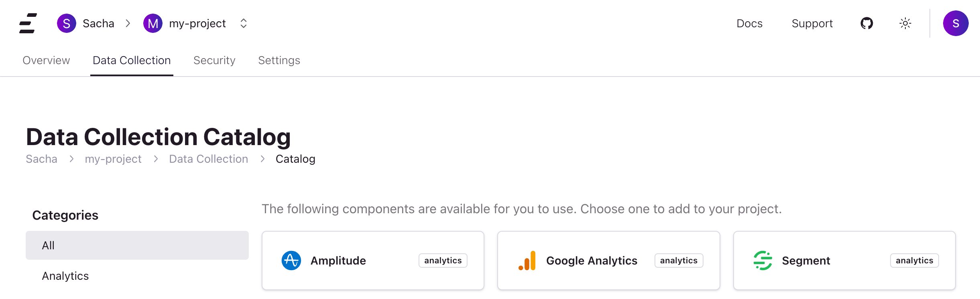The height and width of the screenshot is (299, 980).
Task: Open the Sacha avatar in the breadcrumb header
Action: 67,23
